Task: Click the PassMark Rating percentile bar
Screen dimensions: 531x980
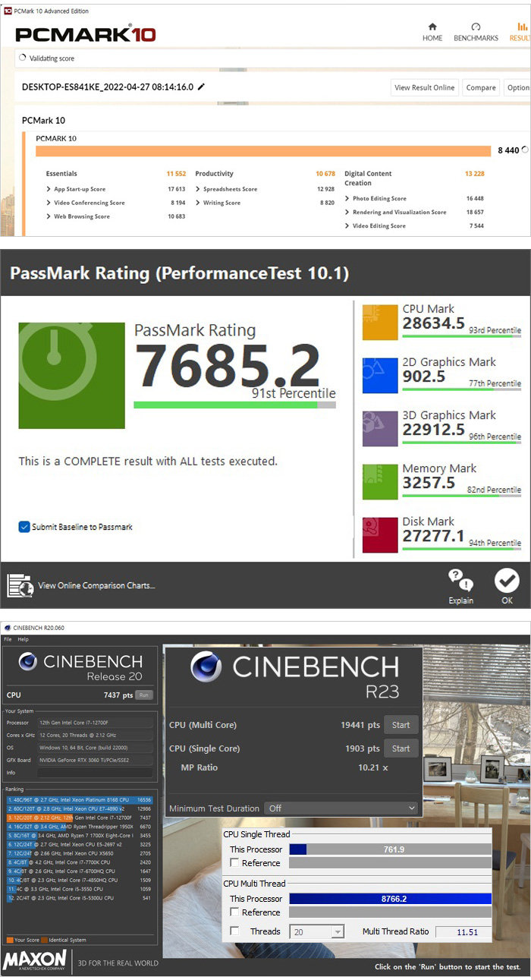Action: 234,405
